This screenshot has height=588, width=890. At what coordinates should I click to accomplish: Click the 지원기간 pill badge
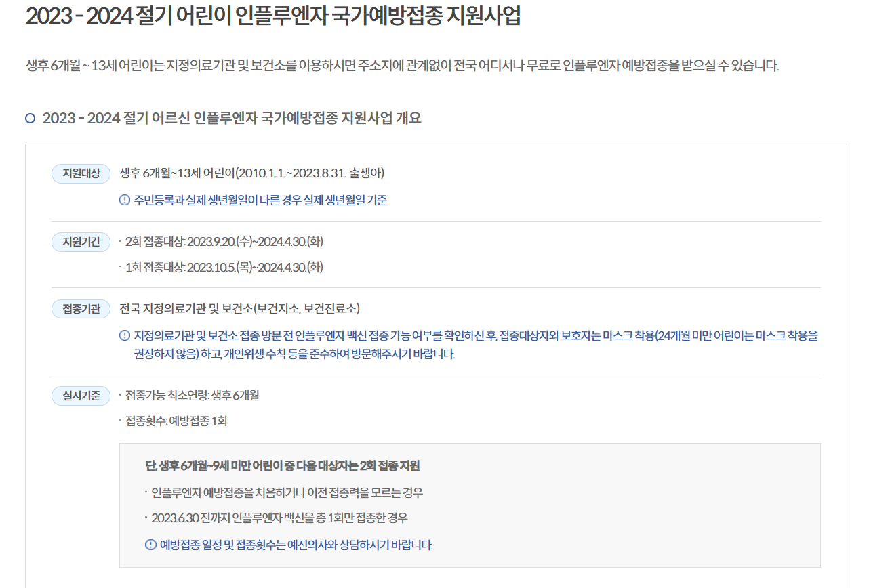pos(81,241)
